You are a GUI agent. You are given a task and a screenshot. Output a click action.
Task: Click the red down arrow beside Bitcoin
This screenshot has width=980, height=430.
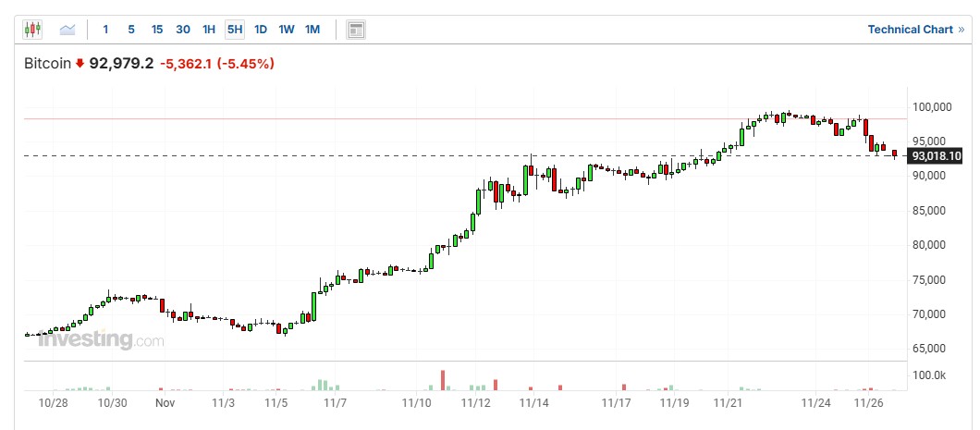point(80,64)
